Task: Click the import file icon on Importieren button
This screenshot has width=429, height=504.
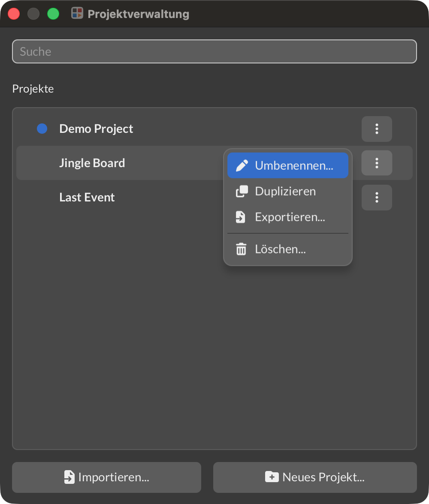Action: [x=69, y=477]
